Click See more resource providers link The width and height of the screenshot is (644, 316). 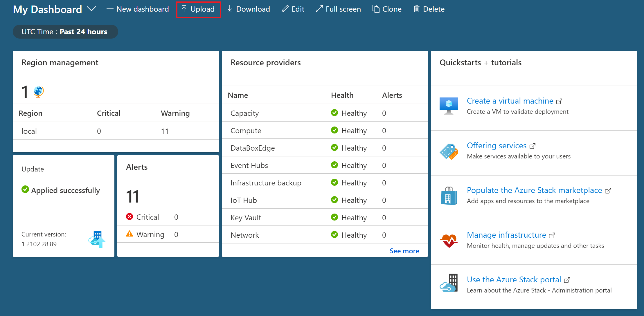coord(404,251)
